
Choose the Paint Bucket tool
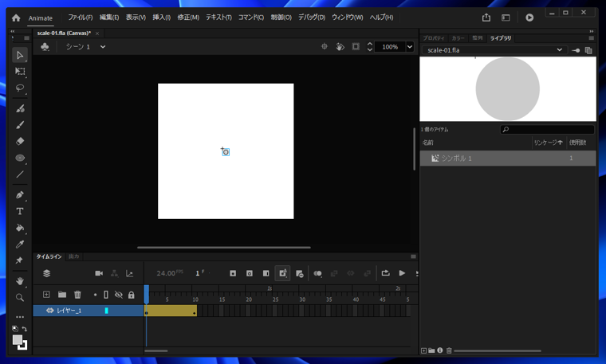pyautogui.click(x=20, y=229)
